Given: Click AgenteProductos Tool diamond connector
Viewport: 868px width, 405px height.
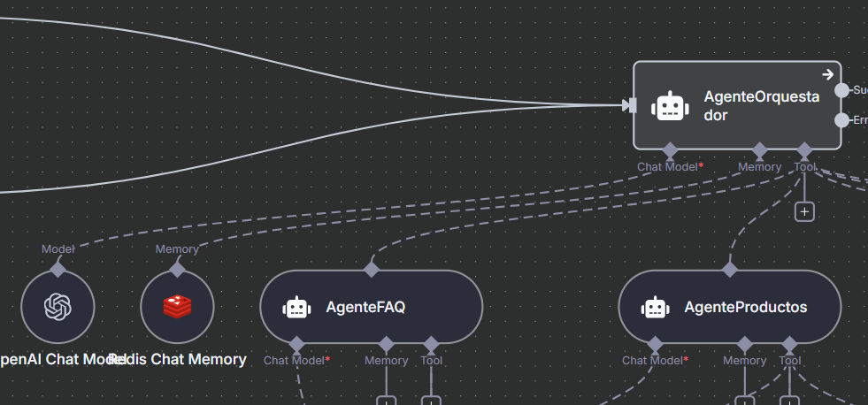Looking at the screenshot, I should pyautogui.click(x=789, y=344).
